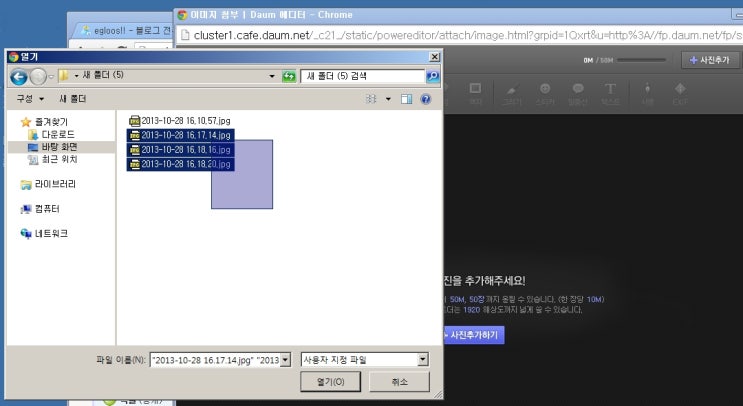Expand the file name combo dropdown arrow
Screen dimensions: 743x406
[x=285, y=360]
